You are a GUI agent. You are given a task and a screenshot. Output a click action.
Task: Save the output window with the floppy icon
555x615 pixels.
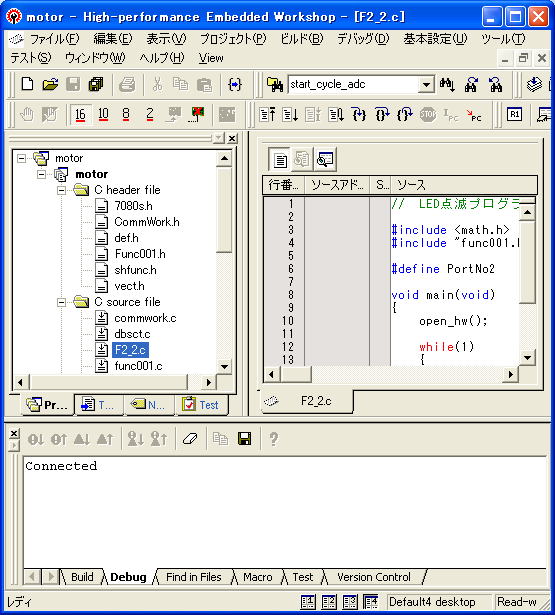pos(245,439)
